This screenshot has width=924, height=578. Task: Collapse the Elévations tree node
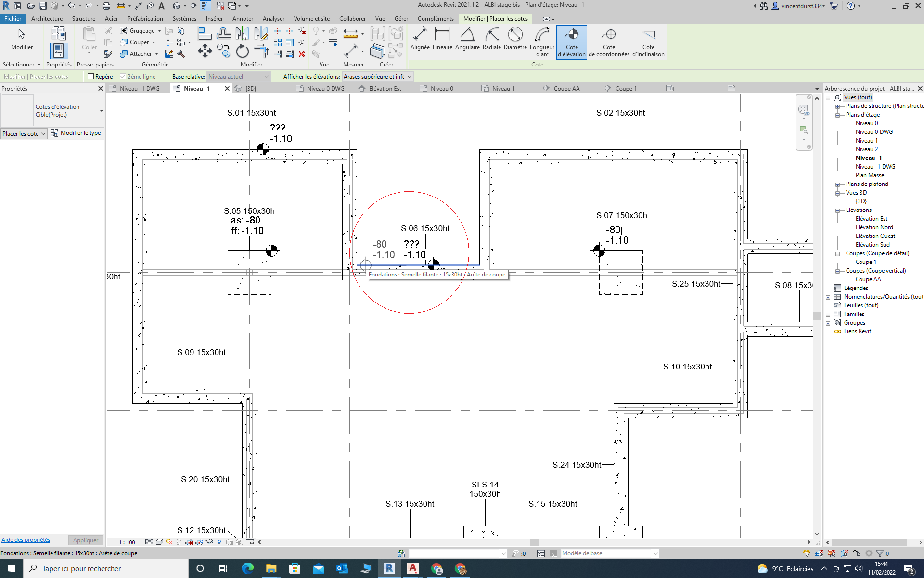click(x=837, y=210)
